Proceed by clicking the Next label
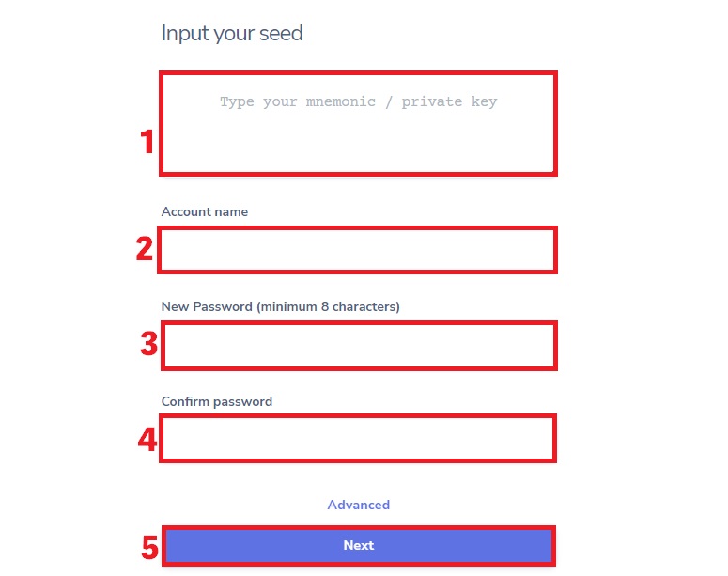728x576 pixels. point(359,545)
